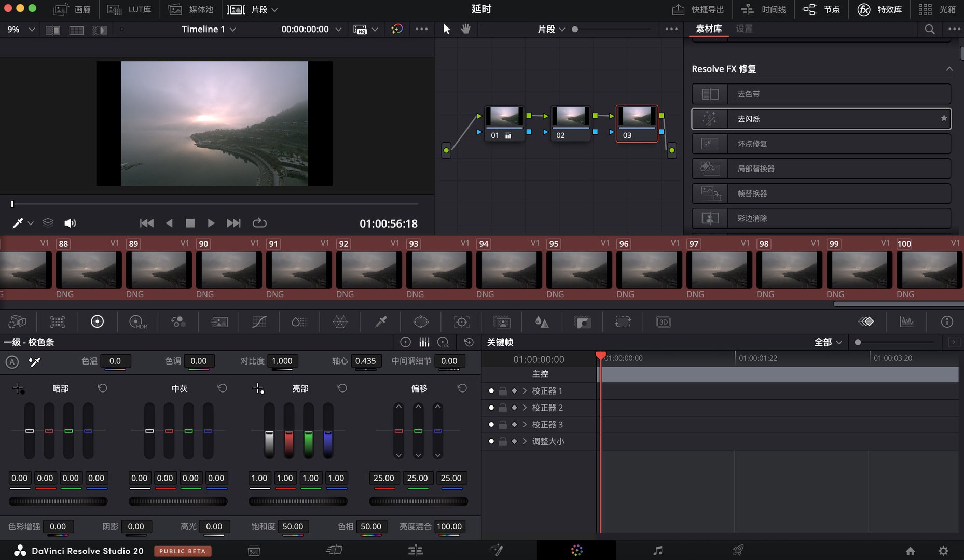Open the 全部 keyframes filter dropdown
The image size is (964, 560).
click(x=828, y=342)
